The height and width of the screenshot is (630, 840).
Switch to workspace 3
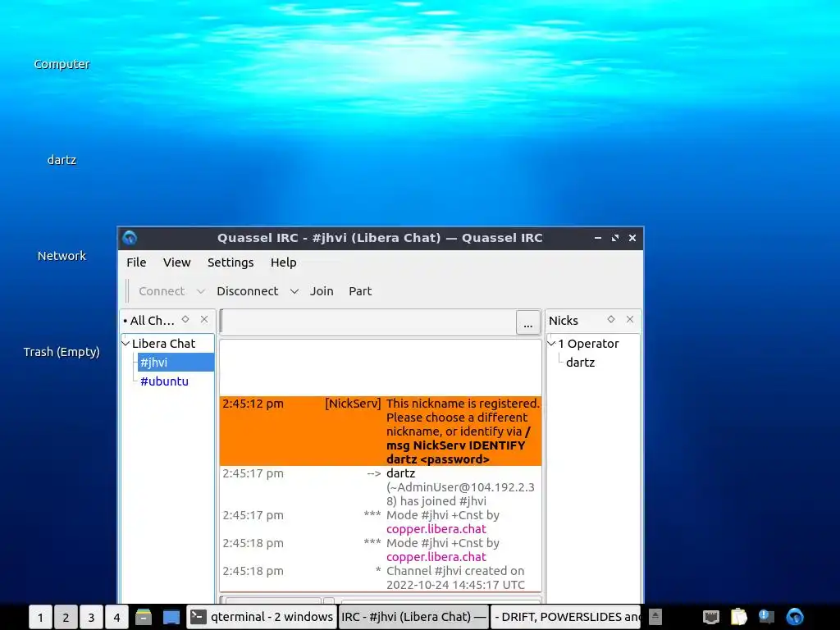91,617
